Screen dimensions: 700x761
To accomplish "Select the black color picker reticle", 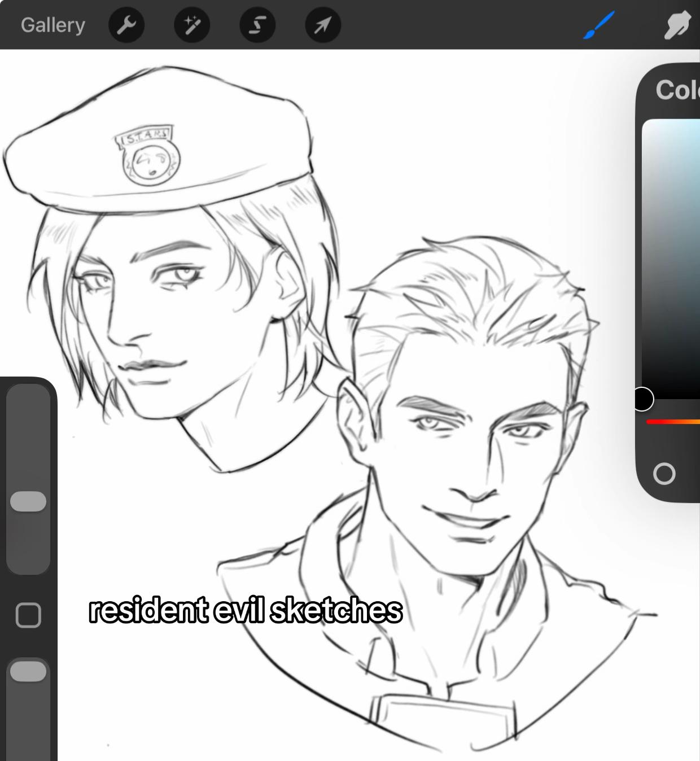I will 642,399.
